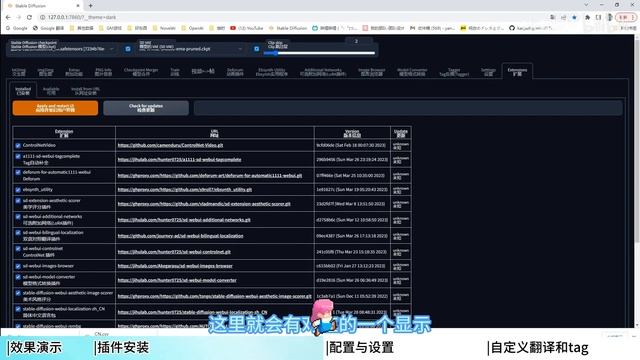Open the sd-webui-images-browser URL link
The height and width of the screenshot is (360, 640).
[x=175, y=266]
